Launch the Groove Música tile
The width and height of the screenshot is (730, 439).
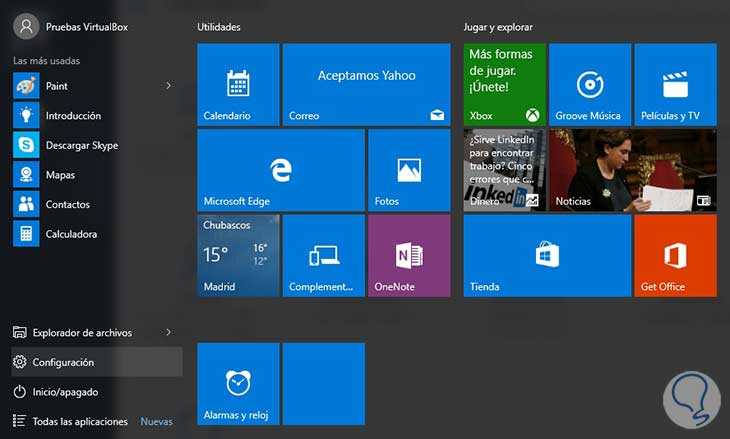590,85
